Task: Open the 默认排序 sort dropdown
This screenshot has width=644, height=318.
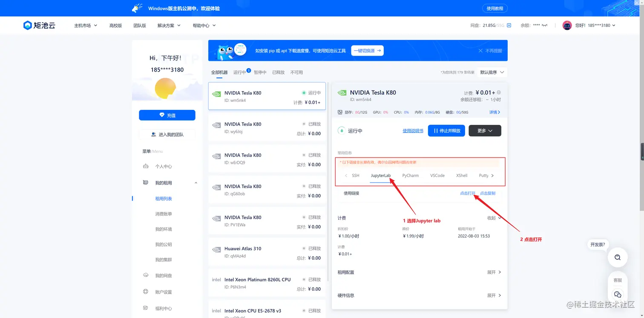Action: [x=492, y=72]
